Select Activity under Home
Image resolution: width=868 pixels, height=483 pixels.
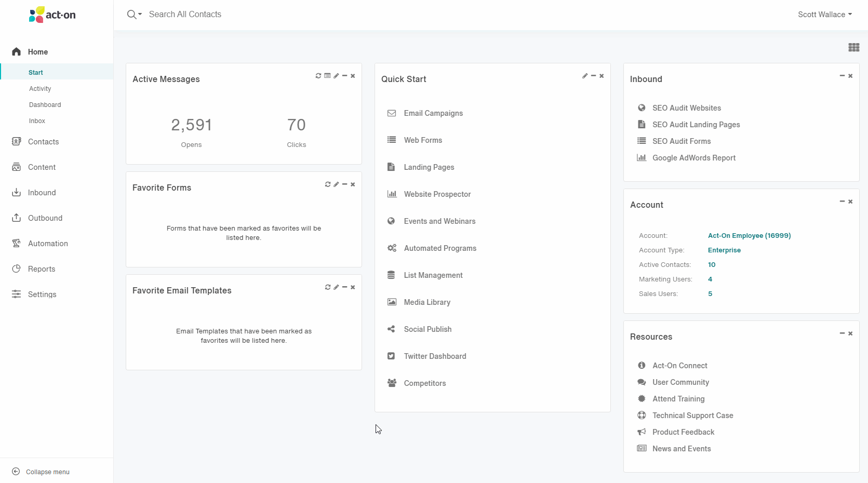[40, 89]
